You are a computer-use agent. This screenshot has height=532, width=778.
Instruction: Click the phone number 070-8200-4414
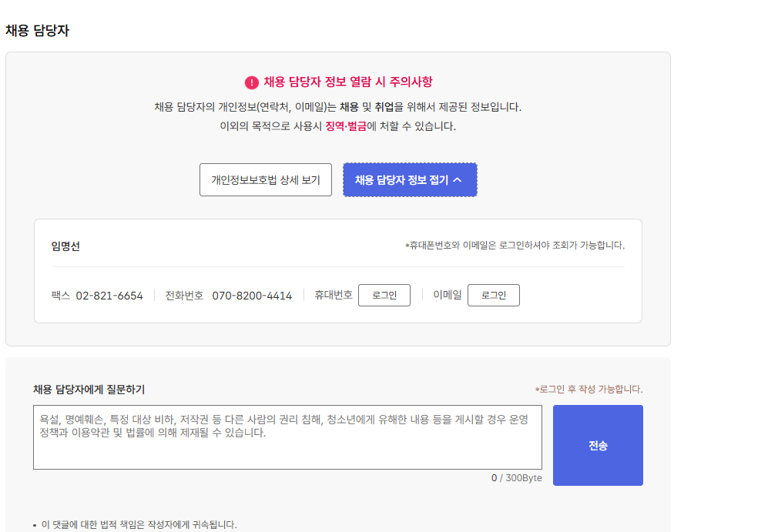[252, 296]
